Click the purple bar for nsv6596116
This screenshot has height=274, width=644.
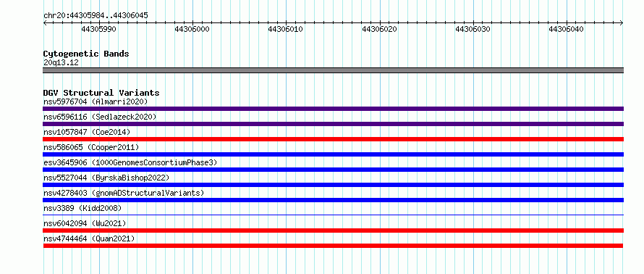tap(333, 124)
